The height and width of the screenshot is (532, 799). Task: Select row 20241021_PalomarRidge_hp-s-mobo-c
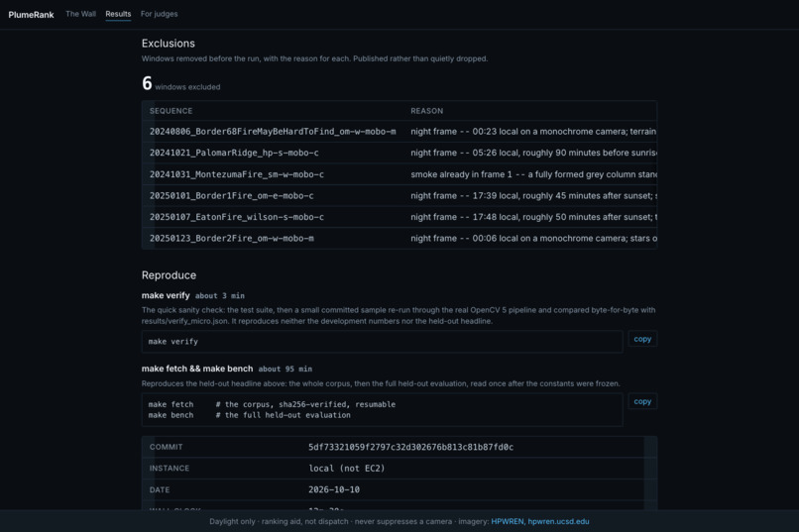pyautogui.click(x=399, y=153)
